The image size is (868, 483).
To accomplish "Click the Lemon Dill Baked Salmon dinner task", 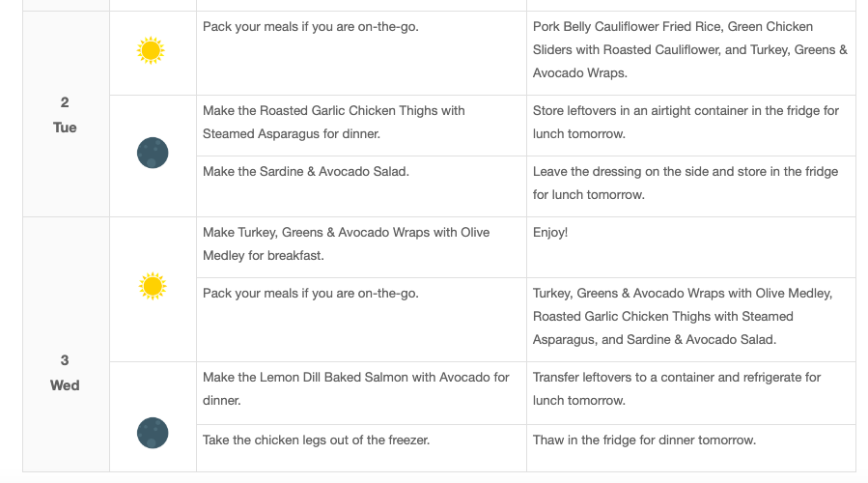I will [x=356, y=389].
